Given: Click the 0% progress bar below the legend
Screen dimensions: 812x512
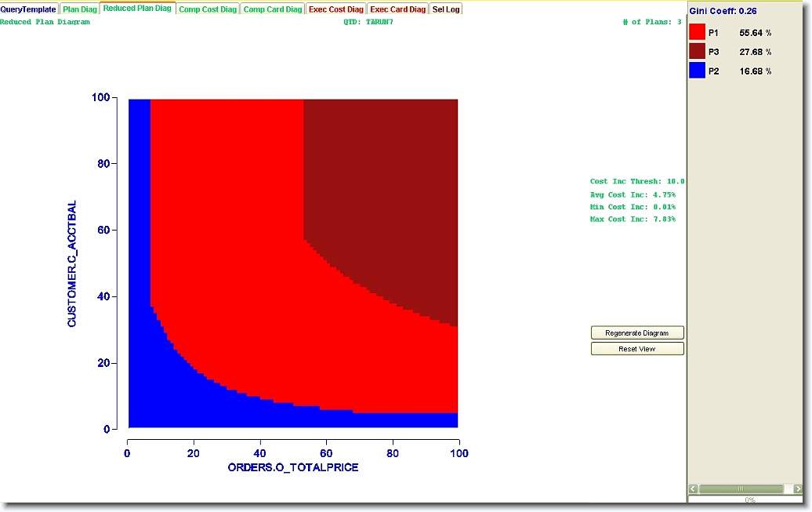Looking at the screenshot, I should pos(749,499).
